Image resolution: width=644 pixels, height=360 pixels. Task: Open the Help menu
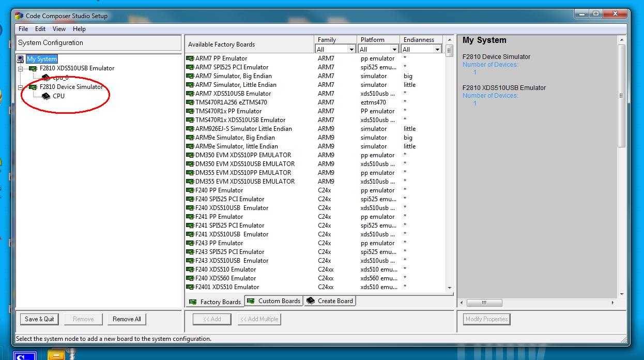pos(79,29)
